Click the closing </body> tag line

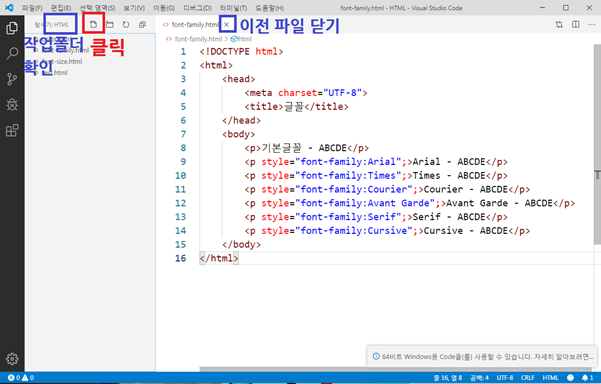pyautogui.click(x=241, y=245)
